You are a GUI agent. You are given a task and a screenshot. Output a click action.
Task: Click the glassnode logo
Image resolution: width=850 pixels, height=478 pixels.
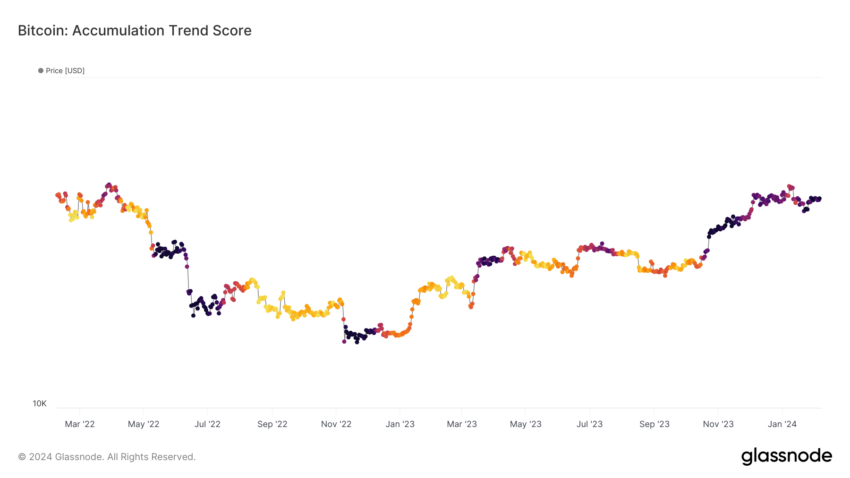[x=786, y=456]
